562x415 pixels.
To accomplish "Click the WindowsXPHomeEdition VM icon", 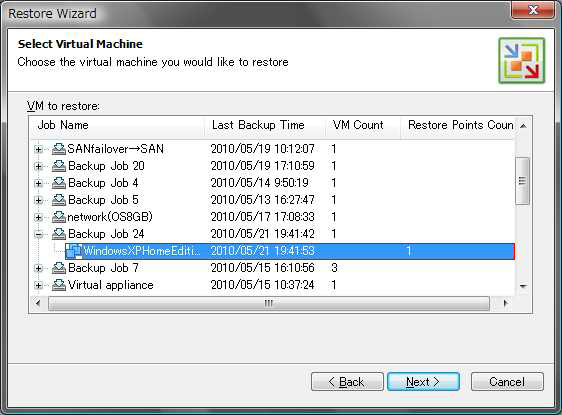I will click(x=74, y=251).
